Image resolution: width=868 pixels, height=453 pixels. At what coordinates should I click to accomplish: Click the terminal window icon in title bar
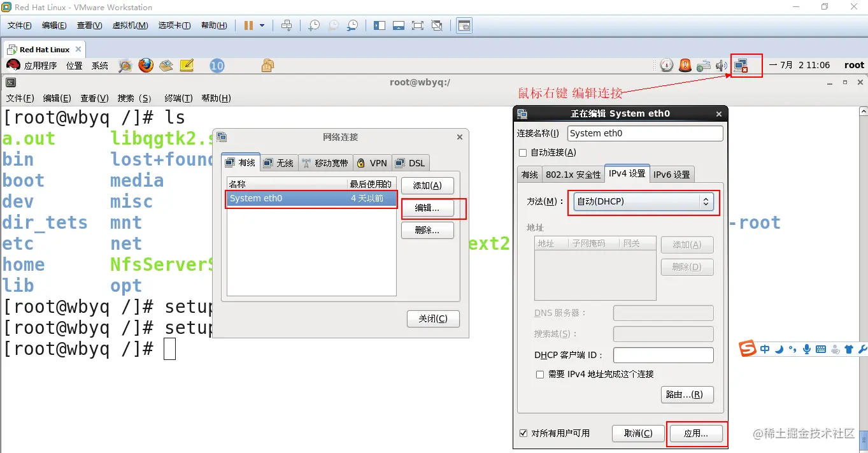point(11,82)
